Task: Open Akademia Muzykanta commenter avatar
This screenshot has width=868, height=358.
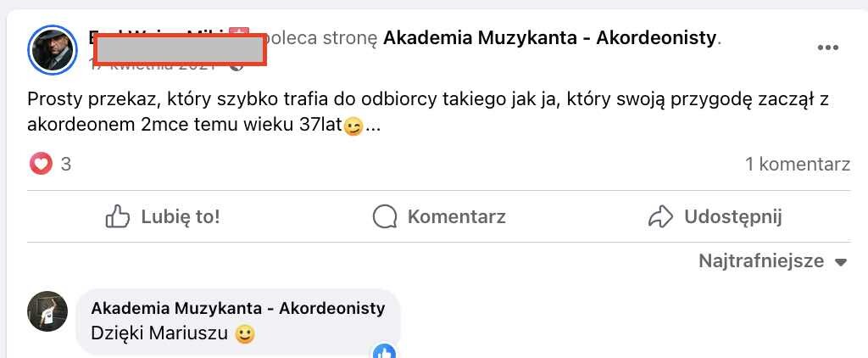Action: (x=47, y=311)
